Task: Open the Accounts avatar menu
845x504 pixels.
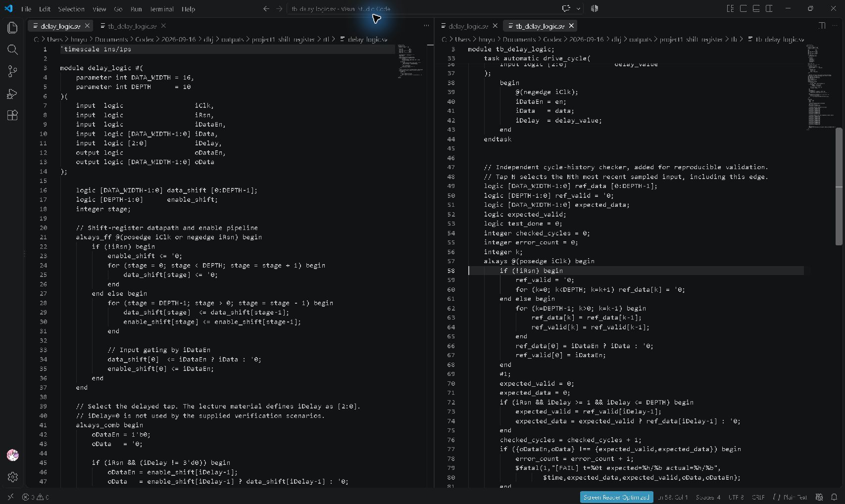Action: (x=13, y=455)
